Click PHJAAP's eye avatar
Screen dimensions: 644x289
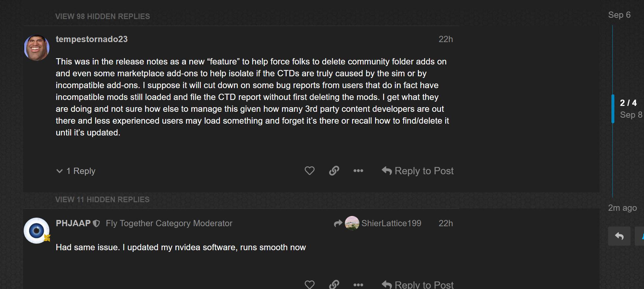(37, 230)
